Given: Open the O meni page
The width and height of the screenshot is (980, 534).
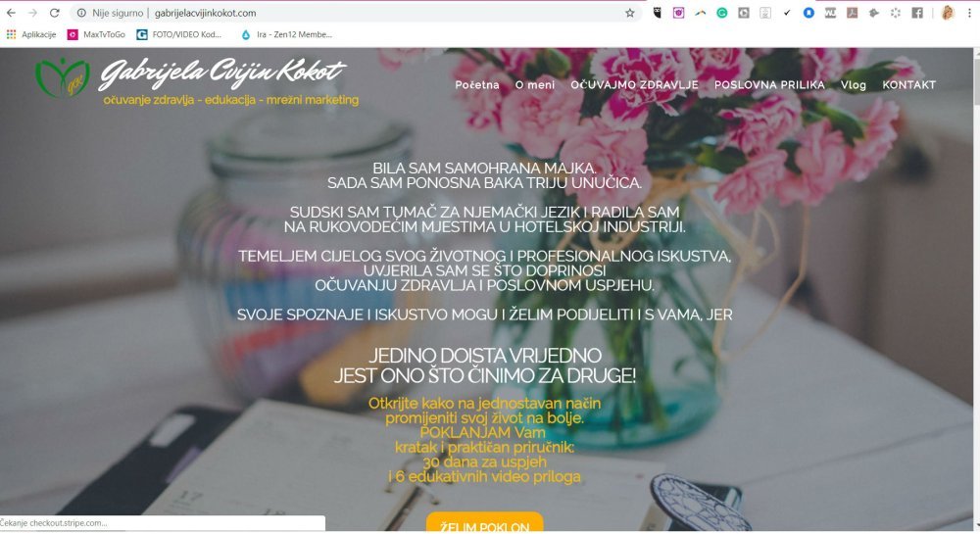Looking at the screenshot, I should pos(534,85).
